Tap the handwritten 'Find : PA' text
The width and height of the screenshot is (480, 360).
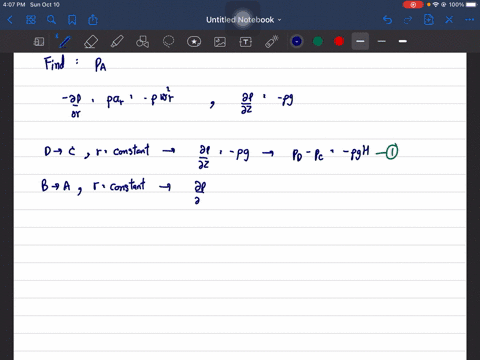[75, 64]
